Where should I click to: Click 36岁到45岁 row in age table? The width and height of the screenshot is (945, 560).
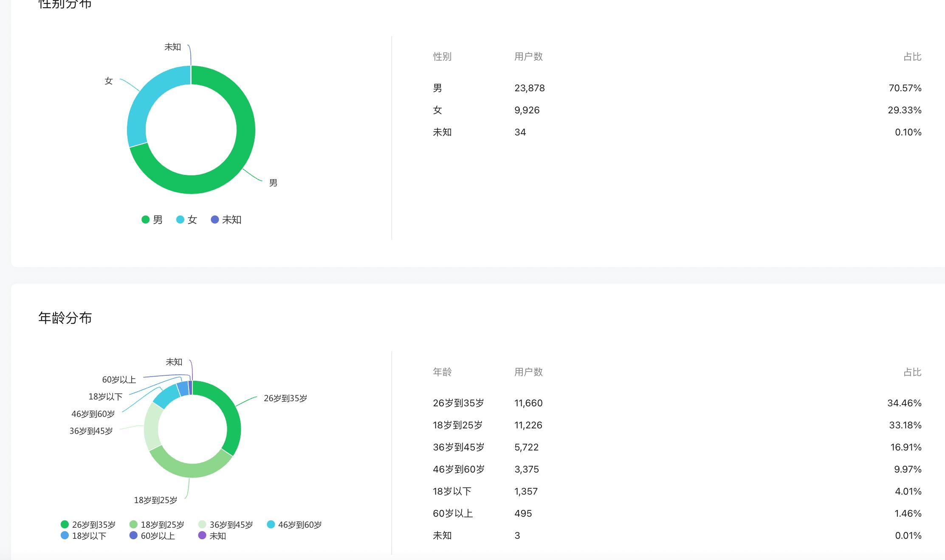[x=677, y=447]
